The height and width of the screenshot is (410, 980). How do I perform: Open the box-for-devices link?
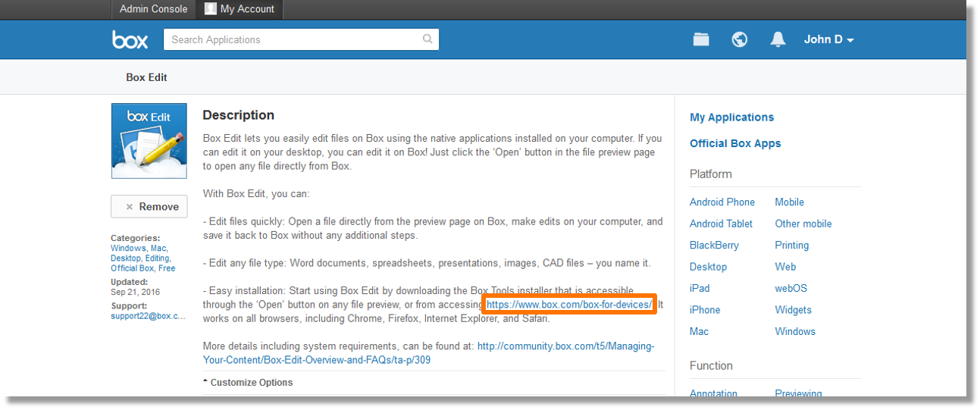click(569, 305)
